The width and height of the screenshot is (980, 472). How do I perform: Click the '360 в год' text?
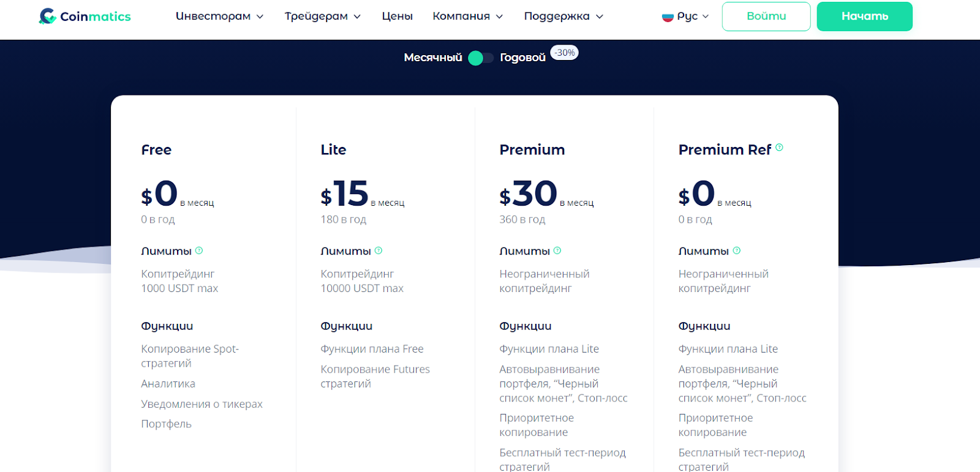pyautogui.click(x=522, y=219)
